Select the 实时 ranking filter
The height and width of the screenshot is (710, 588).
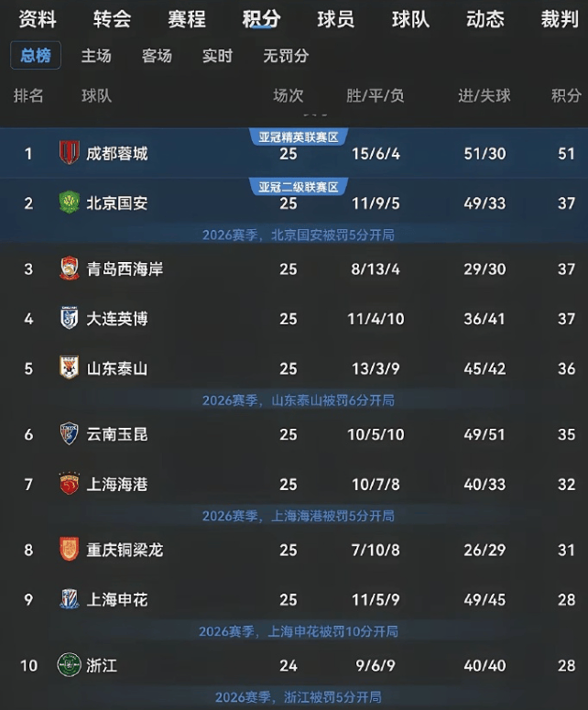tap(217, 56)
